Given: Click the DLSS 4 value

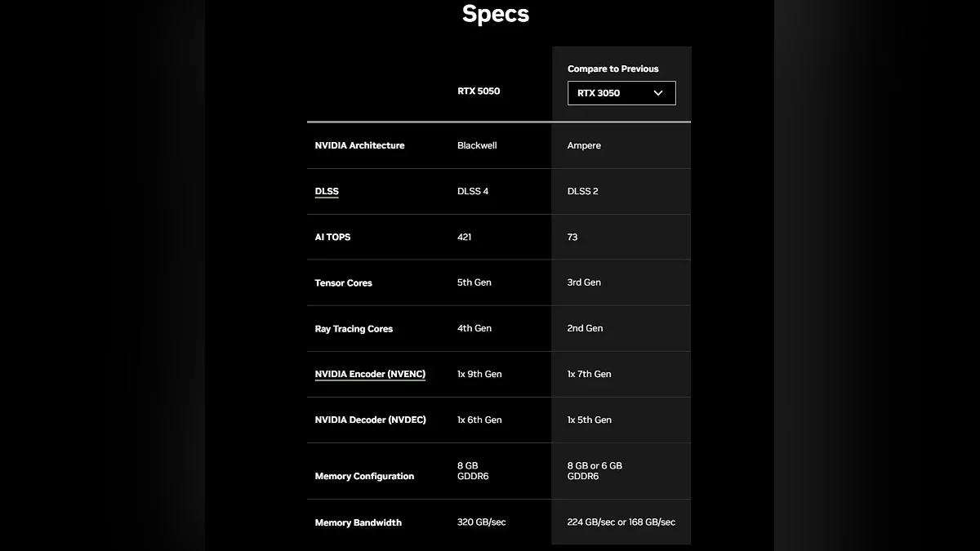Looking at the screenshot, I should (473, 191).
